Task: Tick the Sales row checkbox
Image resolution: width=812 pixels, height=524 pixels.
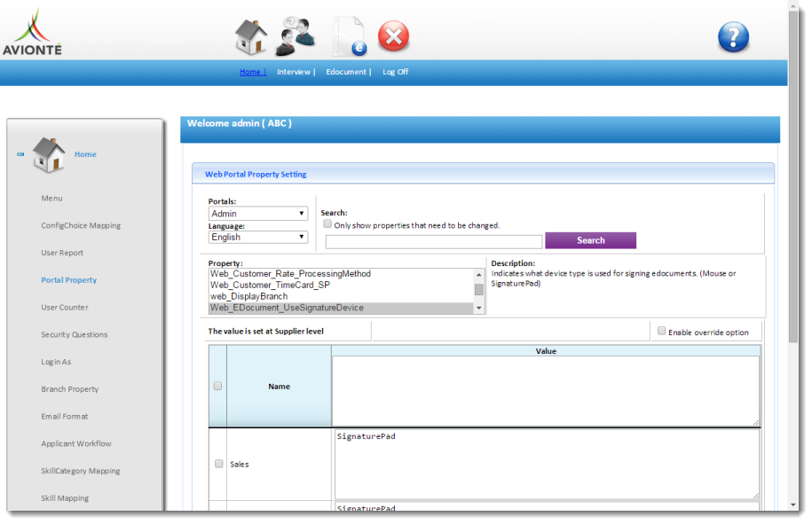Action: [218, 464]
